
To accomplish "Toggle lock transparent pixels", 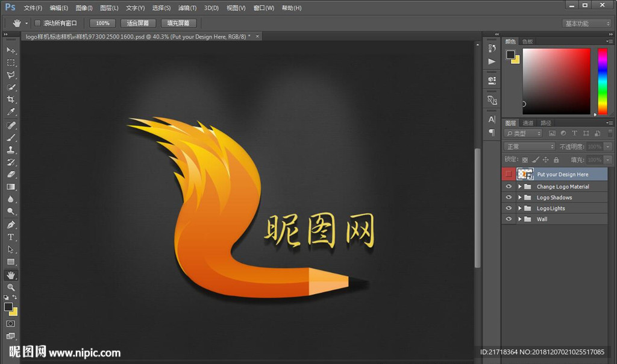I will point(525,160).
